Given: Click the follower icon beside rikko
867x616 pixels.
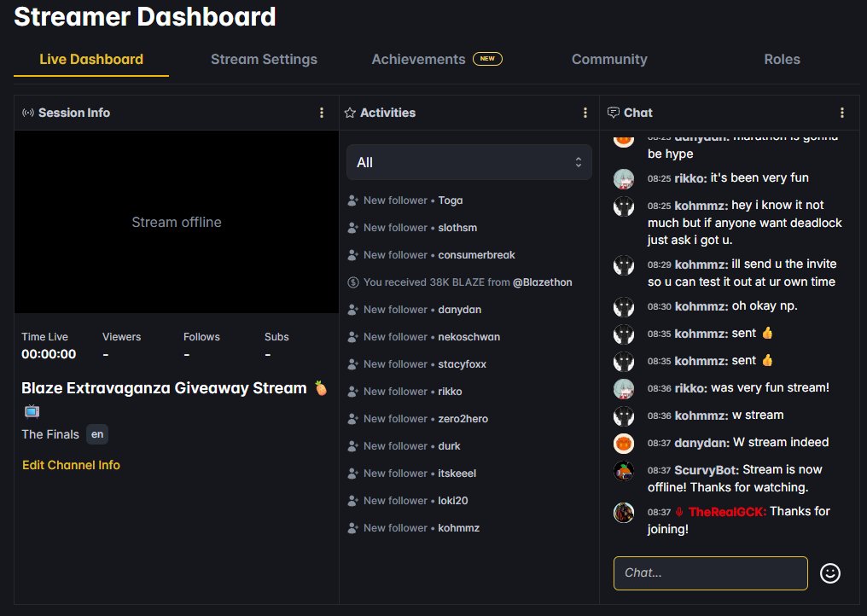Looking at the screenshot, I should pos(352,392).
